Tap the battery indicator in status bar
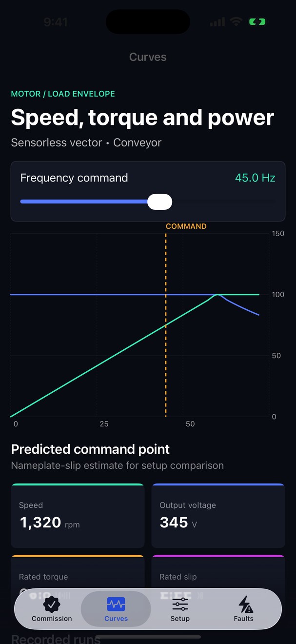 [257, 22]
